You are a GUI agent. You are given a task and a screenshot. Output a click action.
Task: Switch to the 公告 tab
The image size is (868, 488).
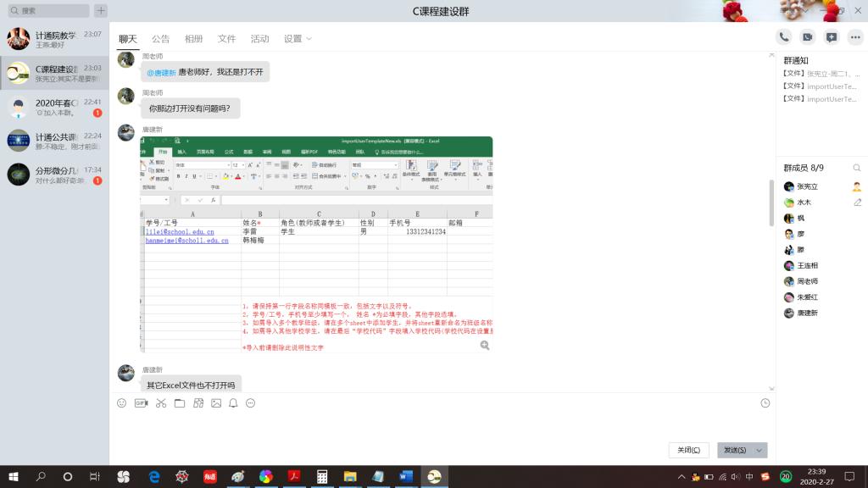[x=160, y=39]
